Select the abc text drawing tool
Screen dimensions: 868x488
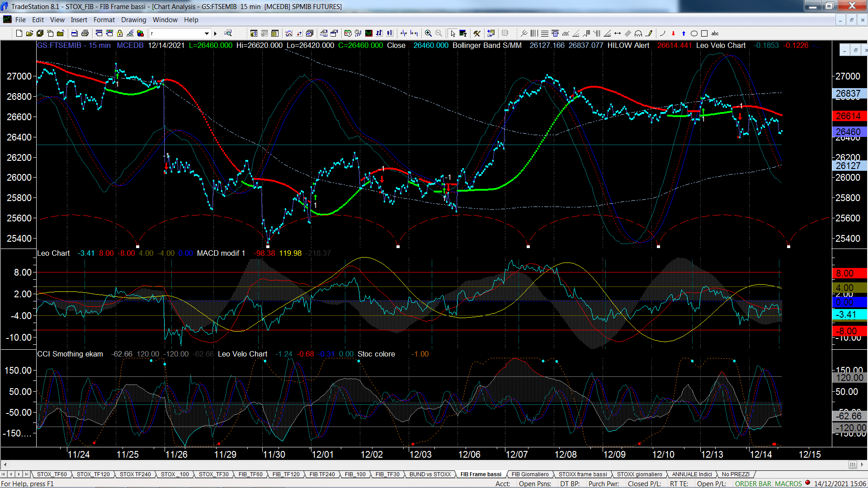pyautogui.click(x=715, y=33)
